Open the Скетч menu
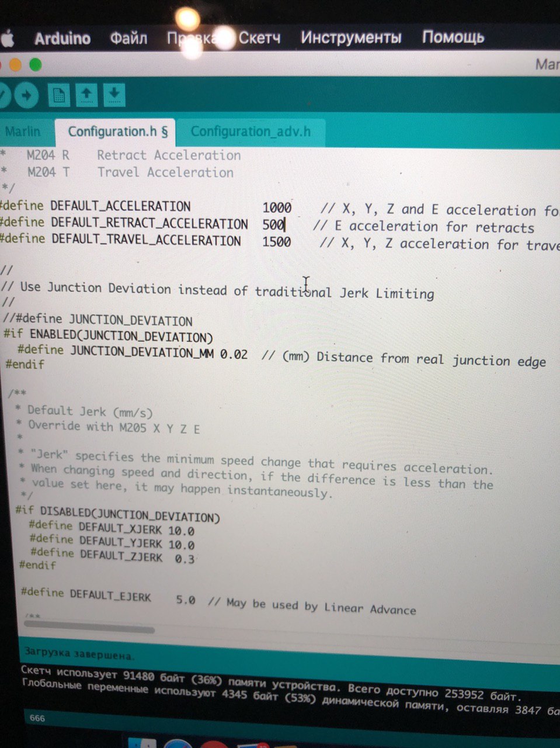The image size is (560, 748). click(x=259, y=38)
